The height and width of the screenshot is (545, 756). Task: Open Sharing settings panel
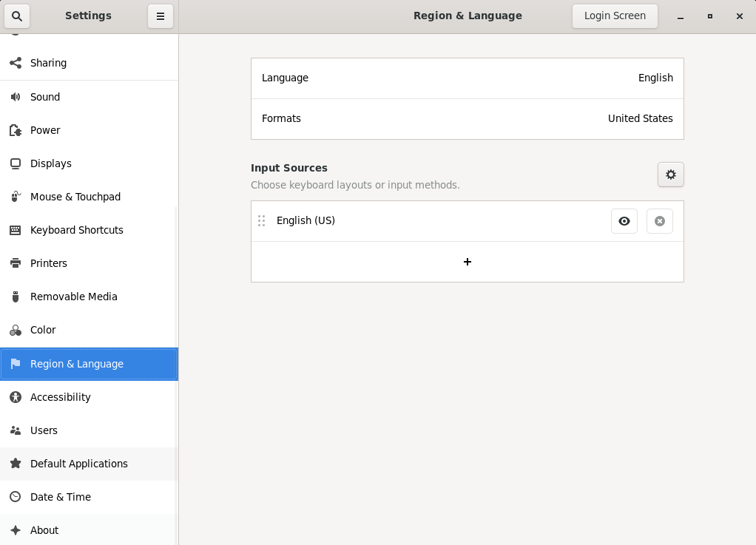point(48,63)
